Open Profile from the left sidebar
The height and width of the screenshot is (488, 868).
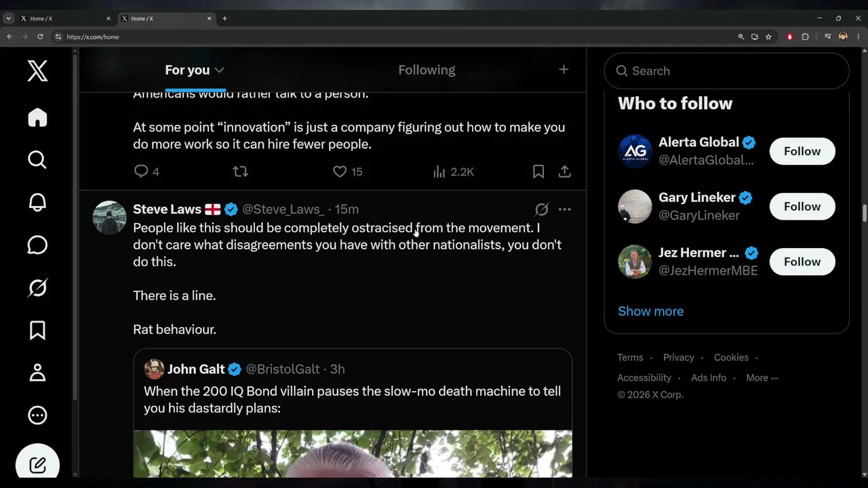point(37,373)
